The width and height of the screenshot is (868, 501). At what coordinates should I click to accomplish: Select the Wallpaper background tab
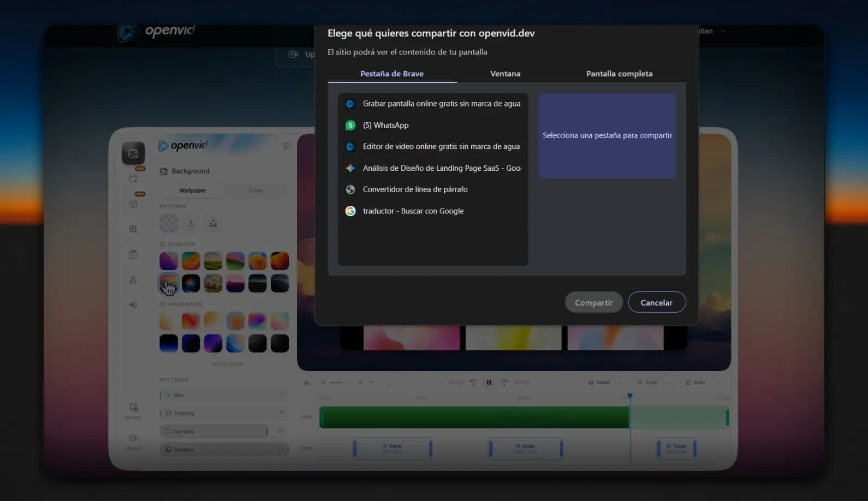192,190
